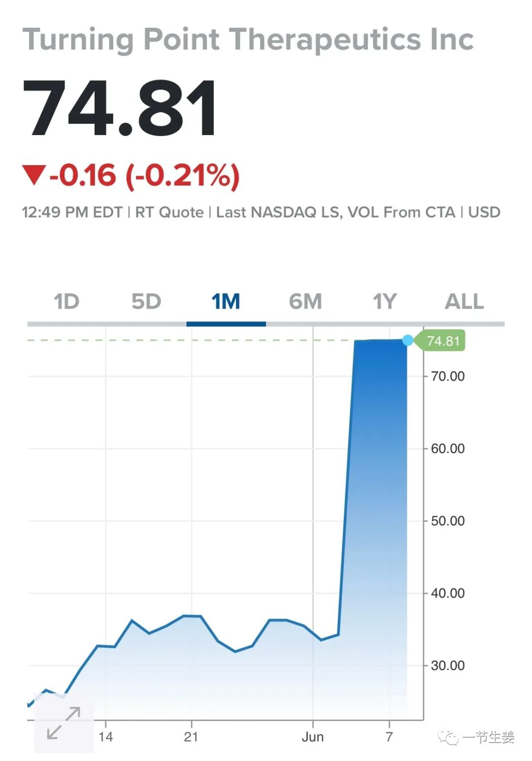Click the WeChat logo watermark icon

[x=448, y=737]
